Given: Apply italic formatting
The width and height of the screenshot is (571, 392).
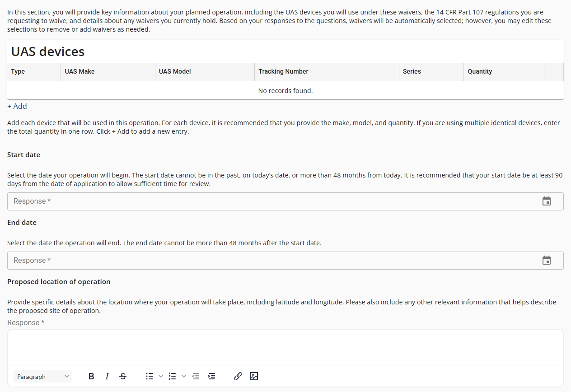Looking at the screenshot, I should point(107,376).
